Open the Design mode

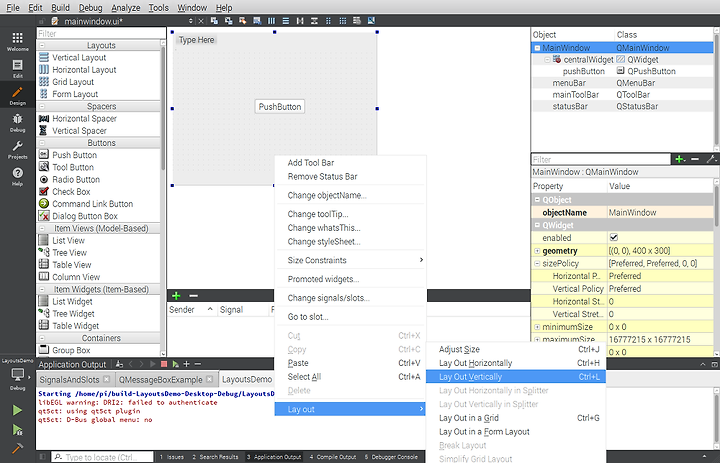point(17,96)
